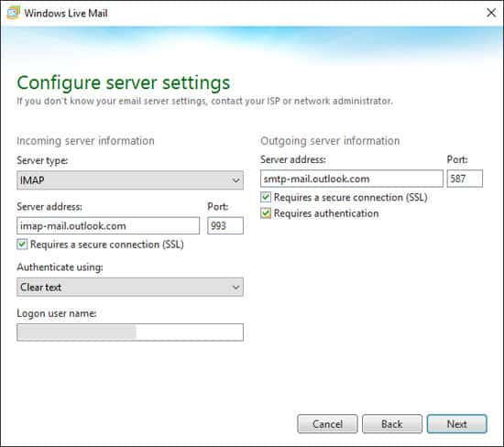Click the Next button
This screenshot has width=504, height=447.
(456, 424)
